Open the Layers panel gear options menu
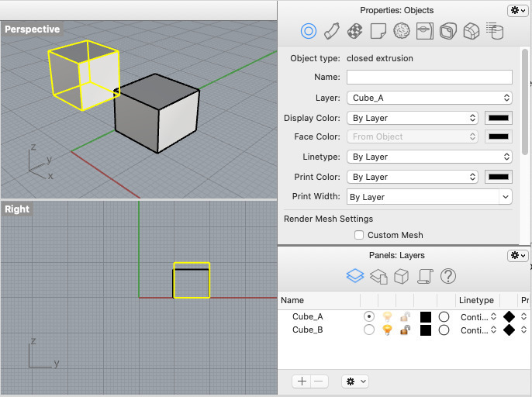This screenshot has width=532, height=397. [354, 381]
